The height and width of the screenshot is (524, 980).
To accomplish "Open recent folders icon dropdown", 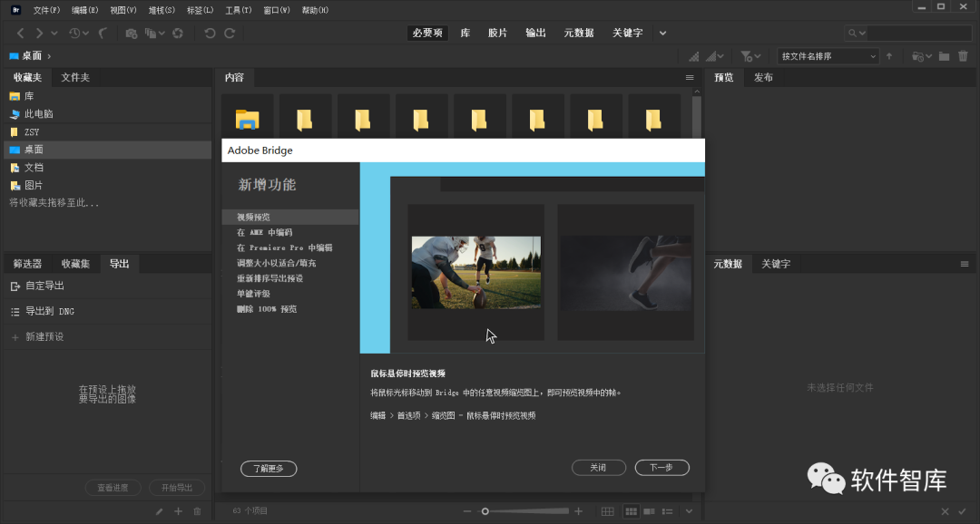I will (x=922, y=56).
